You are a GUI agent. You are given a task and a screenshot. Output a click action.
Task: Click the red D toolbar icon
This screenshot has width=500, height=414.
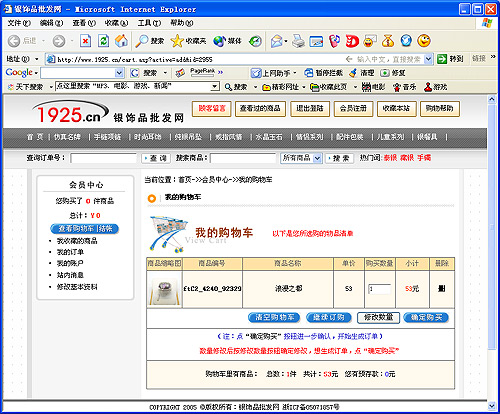click(x=352, y=41)
